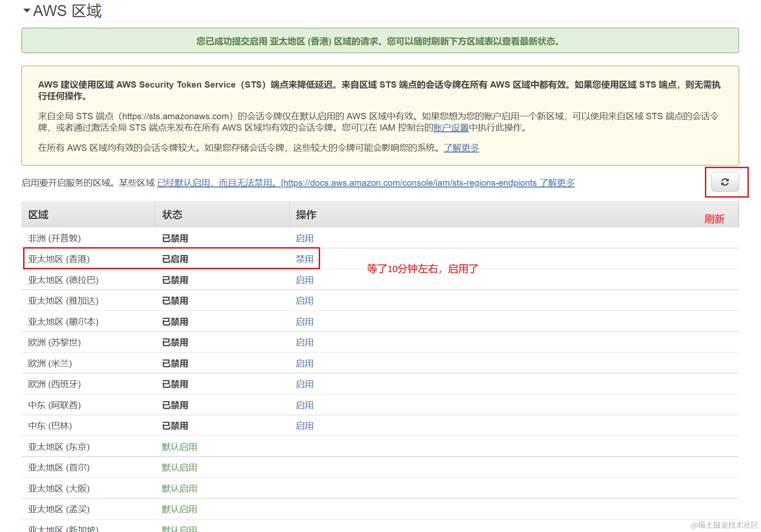Viewport: 761px width, 532px height.
Task: Select 默认启用 status in 亚太地区 (孟买) row
Action: (x=180, y=509)
